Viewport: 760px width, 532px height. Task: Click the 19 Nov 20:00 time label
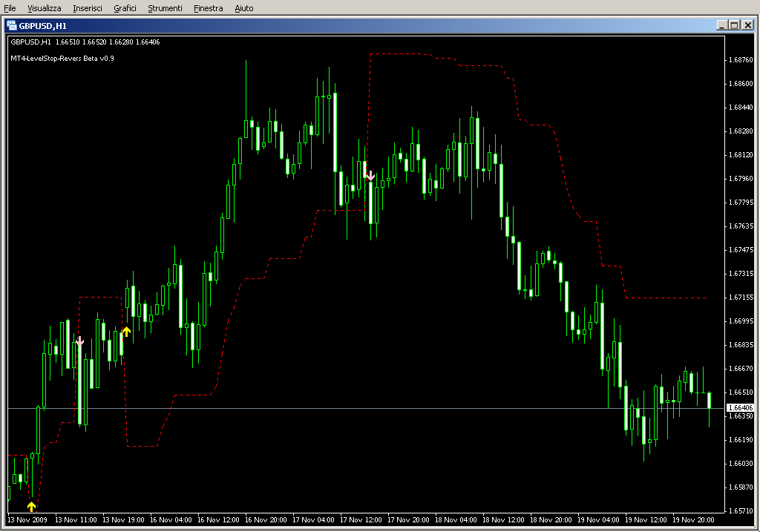tap(693, 520)
